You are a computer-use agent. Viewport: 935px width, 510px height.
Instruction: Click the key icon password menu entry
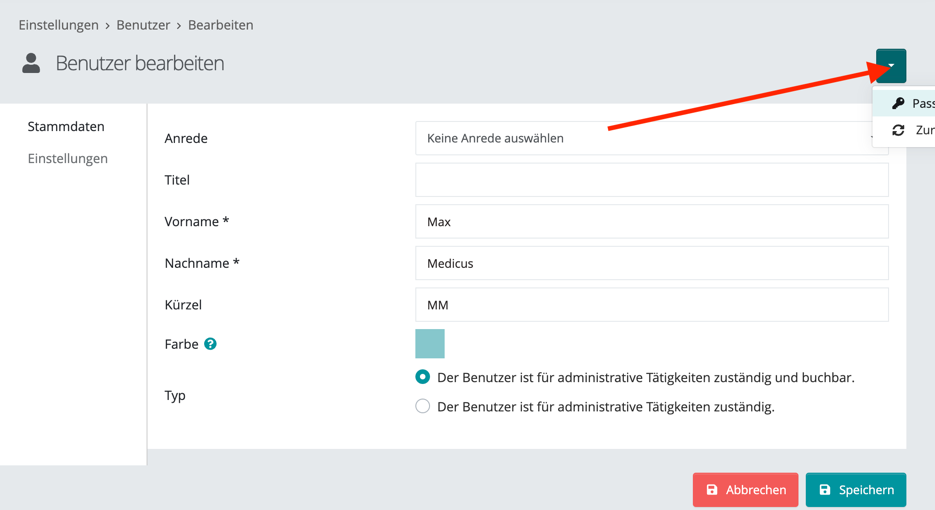[905, 103]
